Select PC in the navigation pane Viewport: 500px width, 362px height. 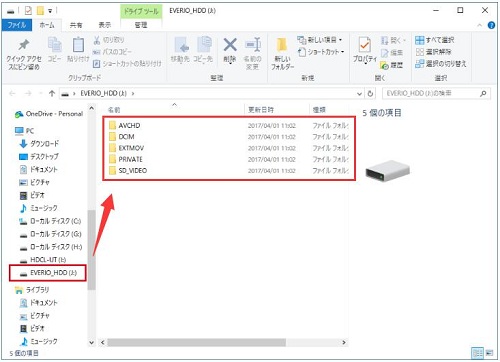point(24,131)
